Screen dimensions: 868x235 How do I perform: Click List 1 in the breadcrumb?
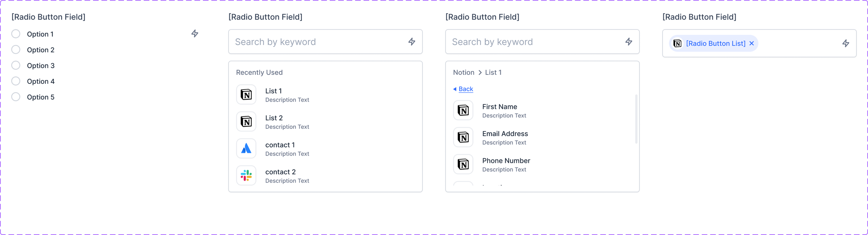tap(493, 73)
